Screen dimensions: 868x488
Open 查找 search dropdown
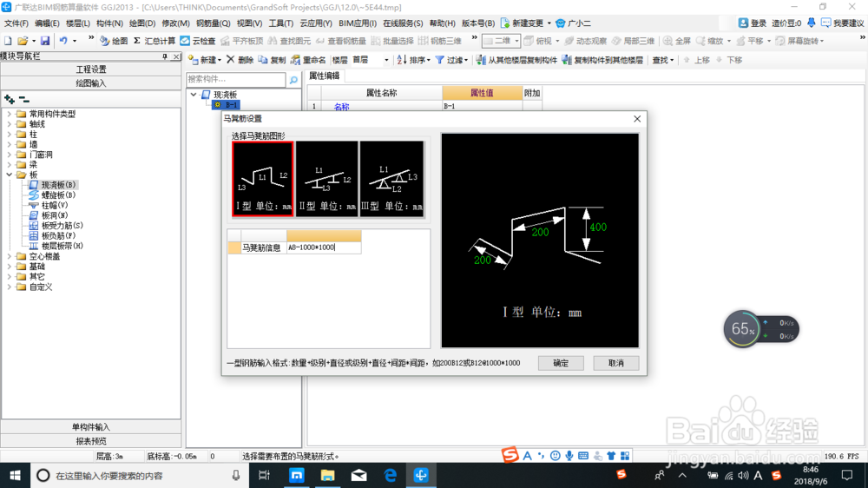pos(662,60)
